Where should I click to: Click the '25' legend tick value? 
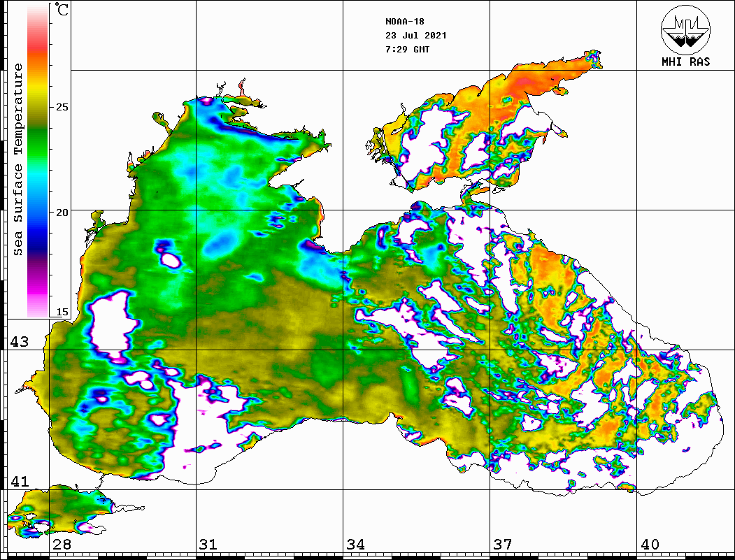coord(62,107)
